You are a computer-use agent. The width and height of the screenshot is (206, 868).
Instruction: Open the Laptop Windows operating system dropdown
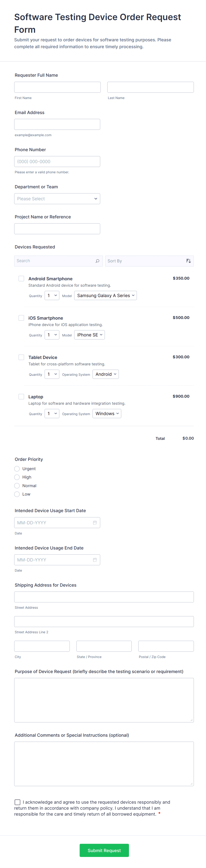tap(107, 414)
